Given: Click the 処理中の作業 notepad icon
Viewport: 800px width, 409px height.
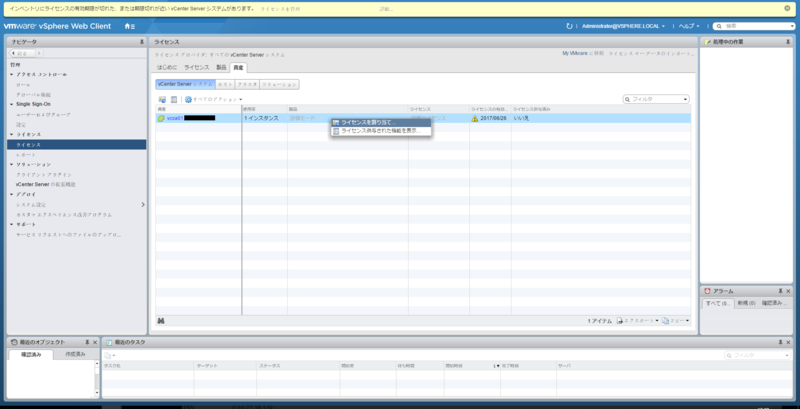Looking at the screenshot, I should pyautogui.click(x=707, y=42).
